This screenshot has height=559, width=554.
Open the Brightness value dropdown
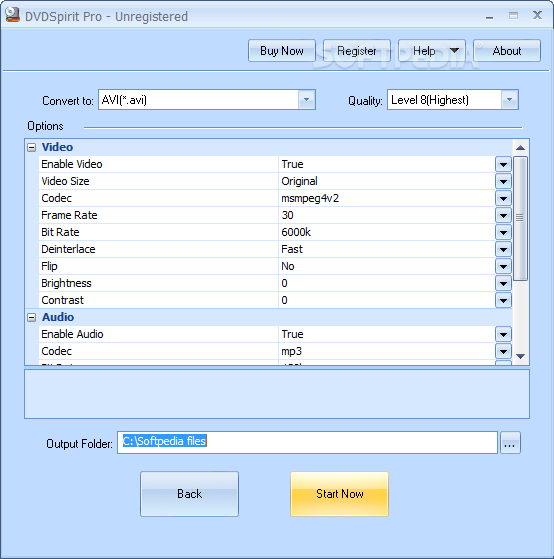click(503, 283)
